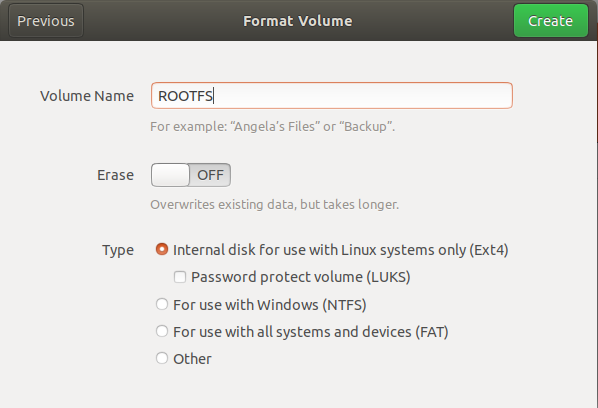This screenshot has width=598, height=408.
Task: Click the OFF text on Erase switch
Action: pyautogui.click(x=210, y=175)
